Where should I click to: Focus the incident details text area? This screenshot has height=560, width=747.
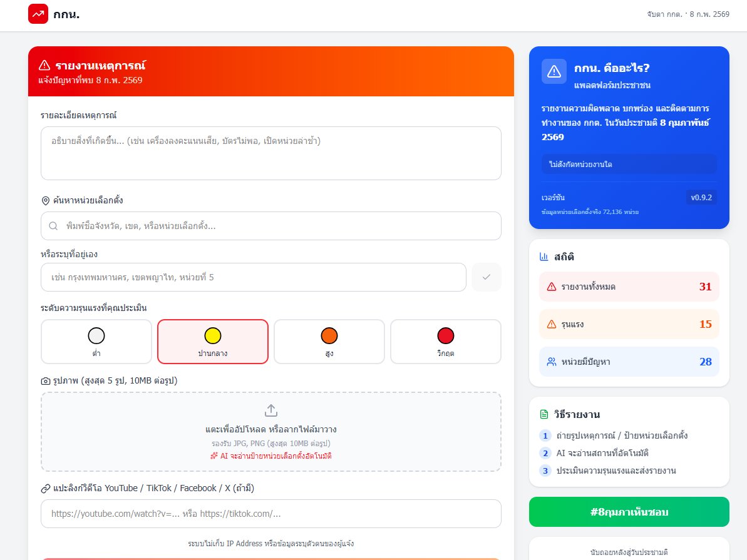pyautogui.click(x=270, y=153)
